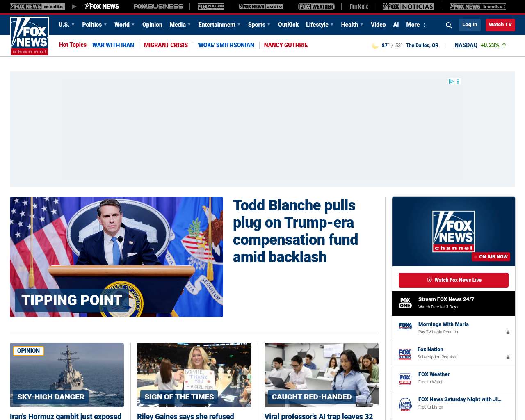Click Fox Business icon beside Mornings With Maria
The width and height of the screenshot is (525, 420).
(405, 326)
